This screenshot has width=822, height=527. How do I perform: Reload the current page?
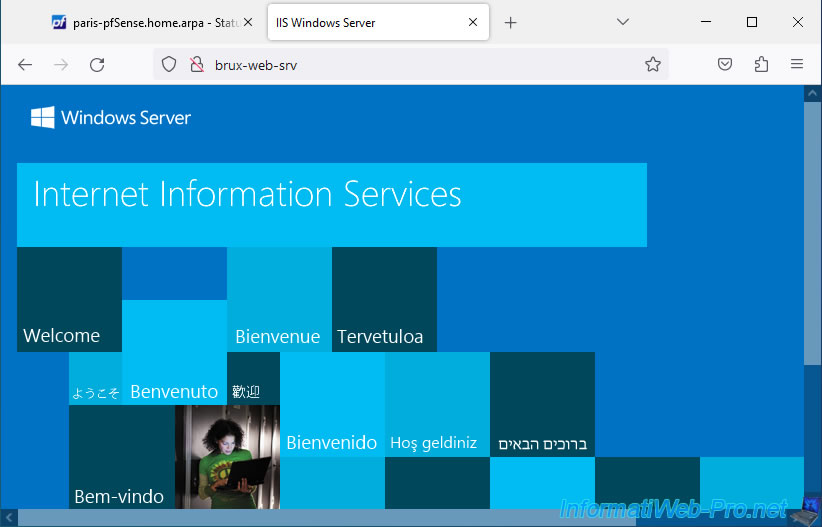(97, 64)
